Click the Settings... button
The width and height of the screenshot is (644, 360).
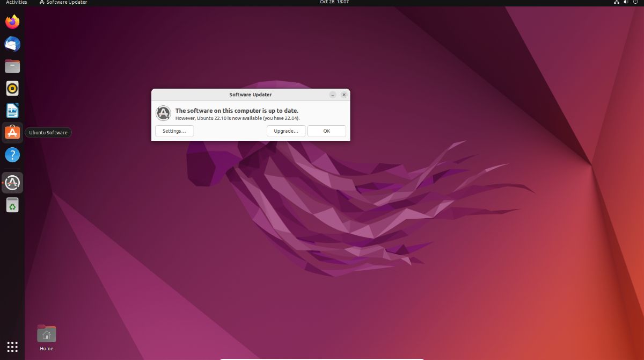point(174,131)
